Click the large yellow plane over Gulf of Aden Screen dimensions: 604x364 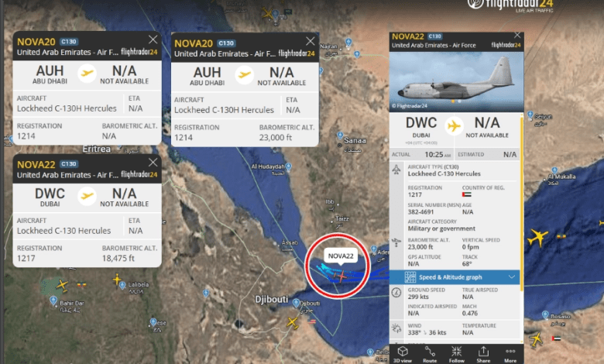click(537, 237)
